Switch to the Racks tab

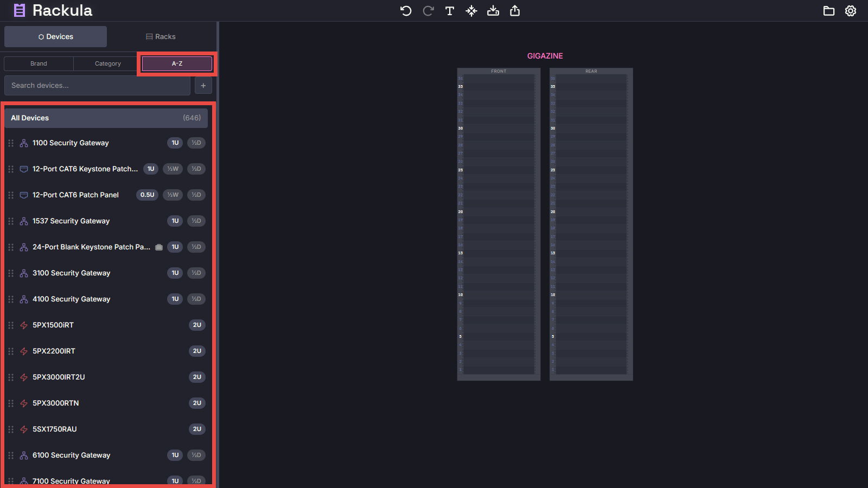pos(161,37)
